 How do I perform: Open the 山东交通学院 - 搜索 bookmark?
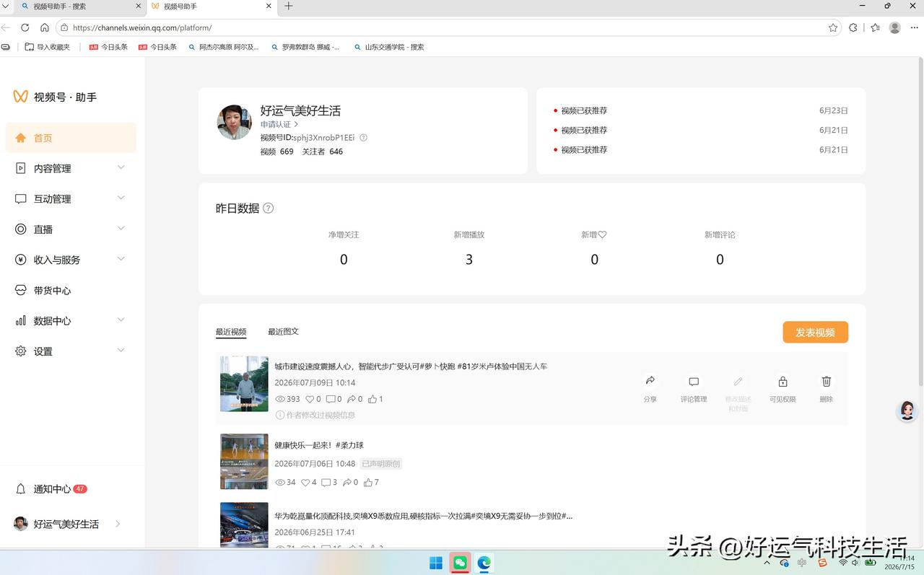click(389, 47)
